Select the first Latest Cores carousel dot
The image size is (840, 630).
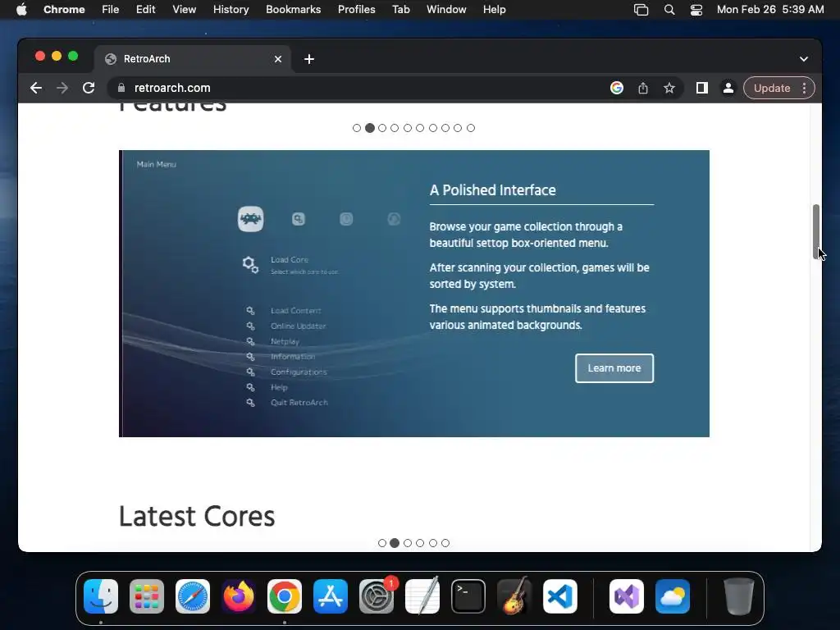point(382,543)
